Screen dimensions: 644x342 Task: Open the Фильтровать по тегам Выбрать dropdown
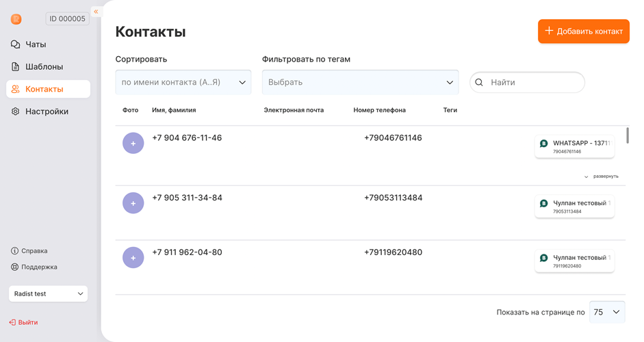tap(360, 82)
